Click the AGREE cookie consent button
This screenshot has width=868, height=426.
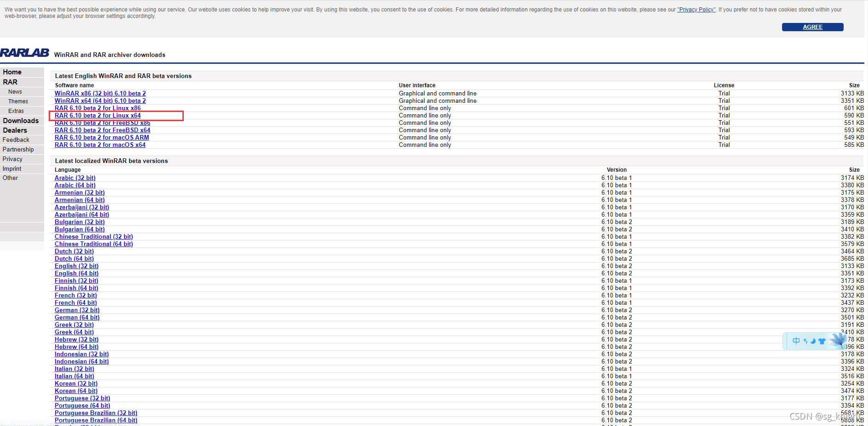(x=812, y=27)
